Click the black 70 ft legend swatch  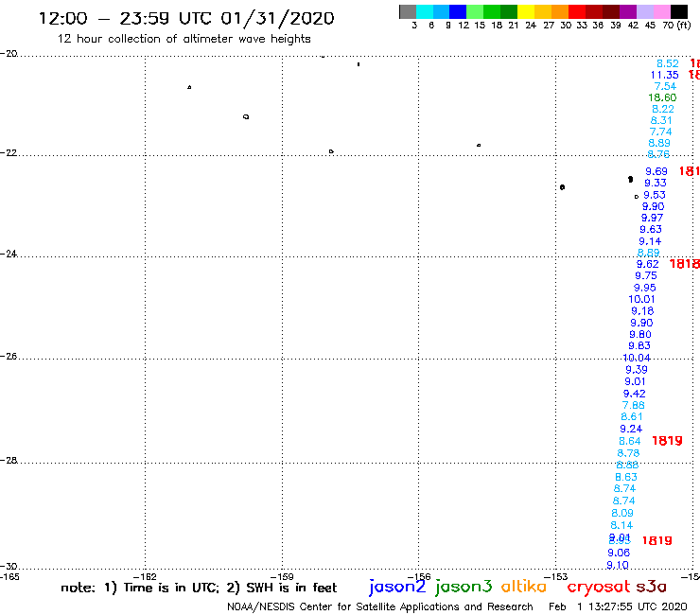[x=678, y=11]
